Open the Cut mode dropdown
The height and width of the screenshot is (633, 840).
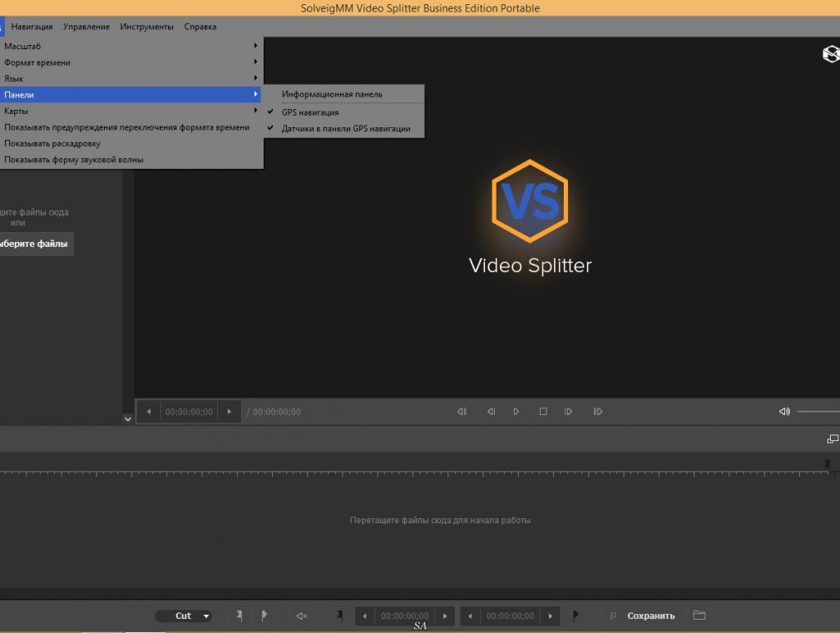tap(183, 616)
